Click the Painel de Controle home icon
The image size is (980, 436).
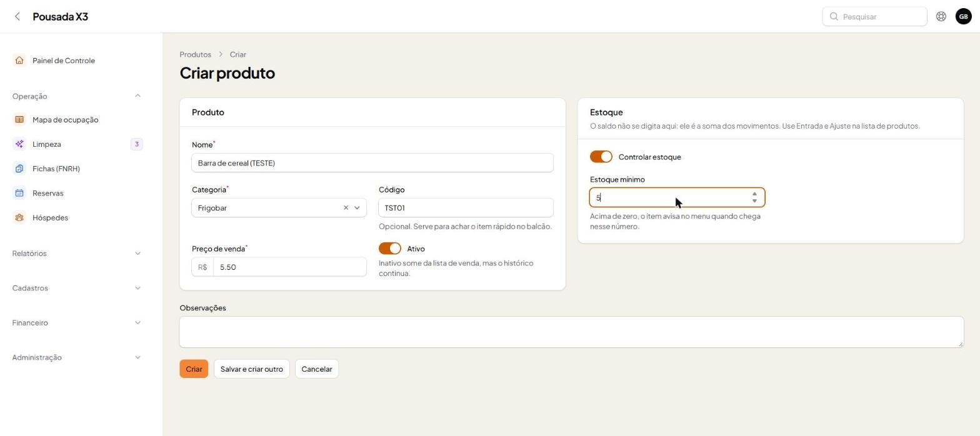19,61
